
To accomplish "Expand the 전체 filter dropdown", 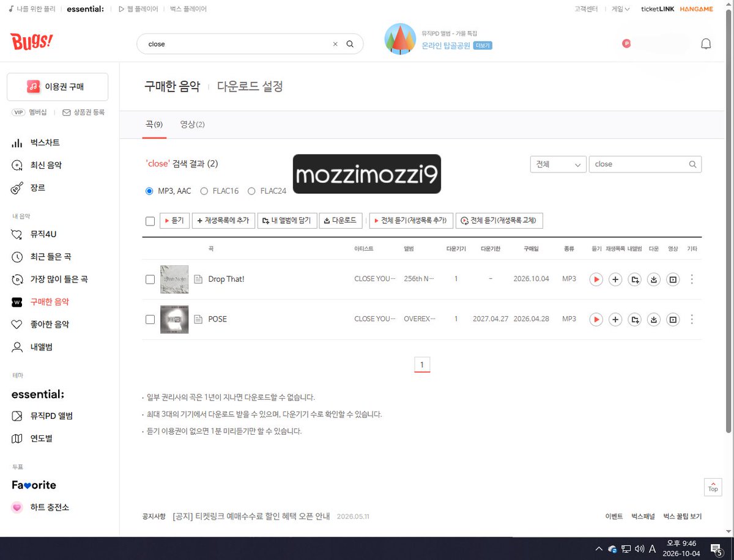I will [558, 164].
